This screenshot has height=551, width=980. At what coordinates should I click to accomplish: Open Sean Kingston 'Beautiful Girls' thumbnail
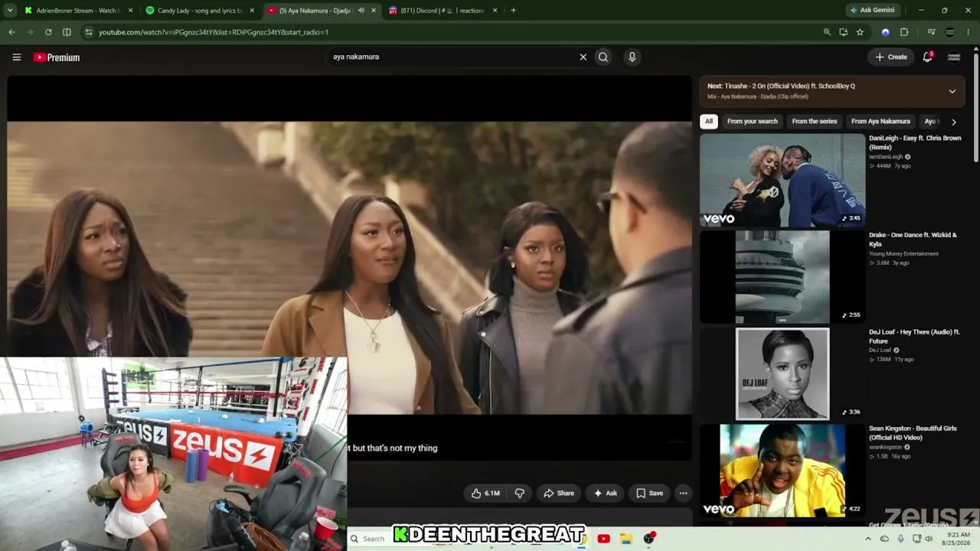pyautogui.click(x=782, y=471)
